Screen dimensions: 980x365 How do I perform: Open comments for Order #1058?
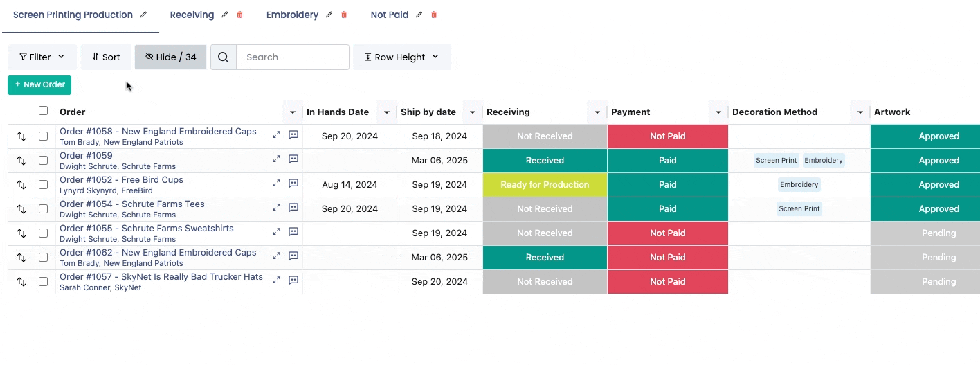[x=293, y=135]
